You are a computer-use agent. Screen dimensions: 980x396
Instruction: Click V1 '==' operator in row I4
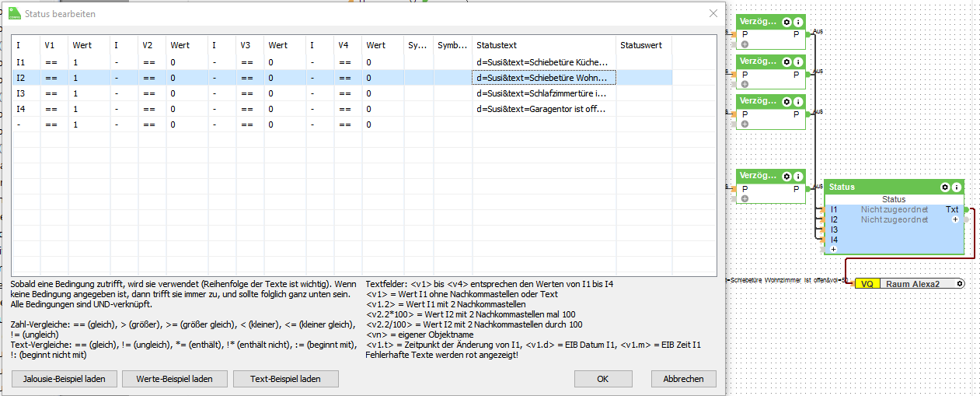point(54,109)
